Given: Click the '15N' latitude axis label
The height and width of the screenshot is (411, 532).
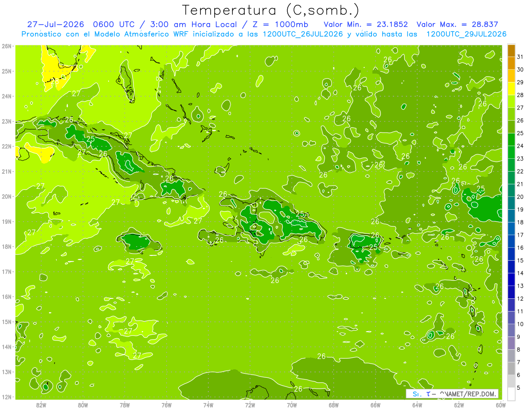Looking at the screenshot, I should (x=6, y=322).
